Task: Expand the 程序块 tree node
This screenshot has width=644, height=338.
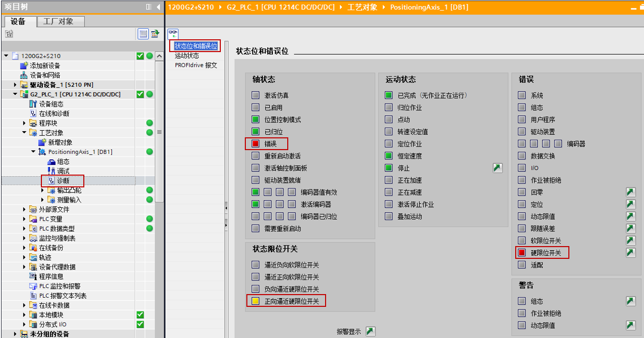Action: (x=25, y=123)
